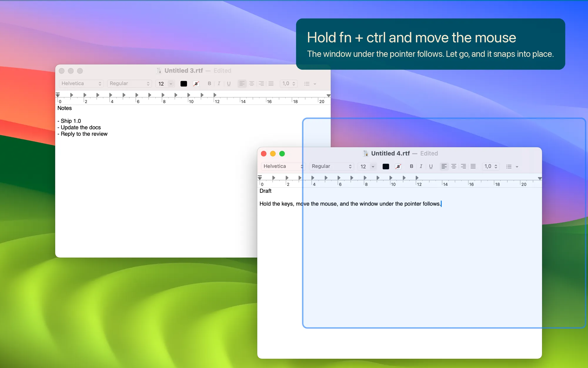Click the Untitled 4.rtf window title

390,153
